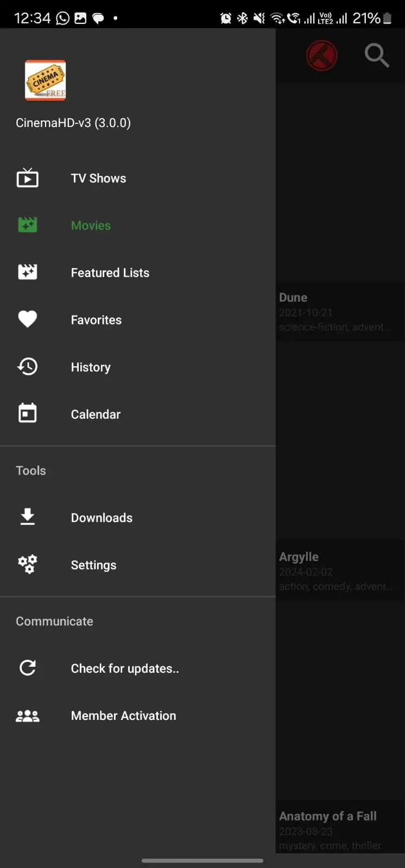Select Featured Lists from the drawer

tap(110, 273)
